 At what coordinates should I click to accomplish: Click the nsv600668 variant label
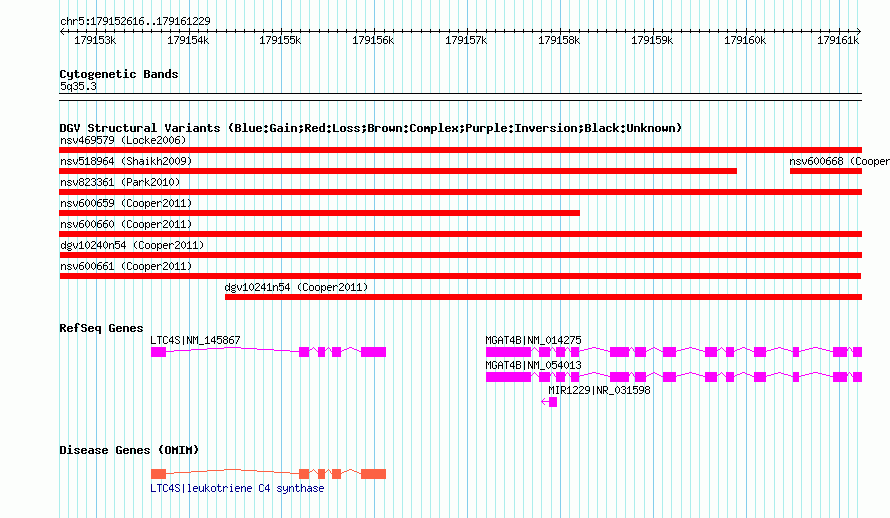[x=839, y=161]
